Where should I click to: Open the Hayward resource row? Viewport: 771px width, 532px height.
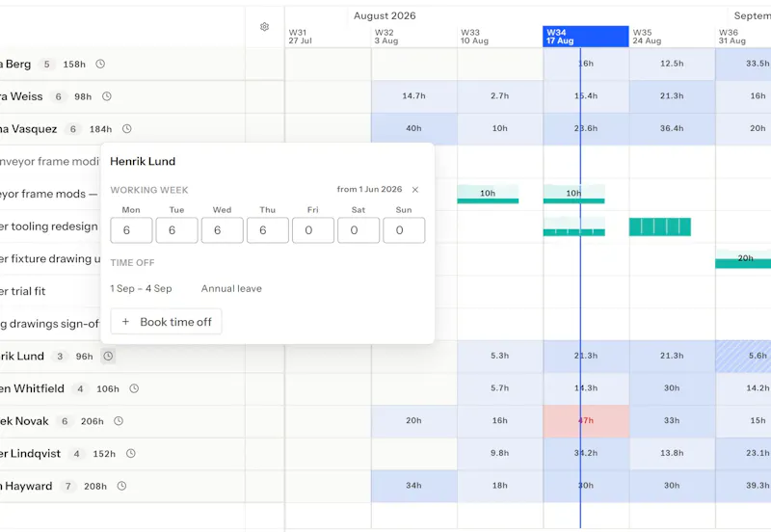(x=122, y=486)
